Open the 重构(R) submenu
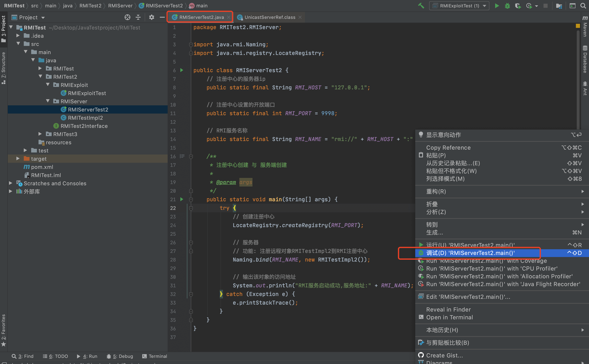Image resolution: width=589 pixels, height=364 pixels. (x=502, y=191)
